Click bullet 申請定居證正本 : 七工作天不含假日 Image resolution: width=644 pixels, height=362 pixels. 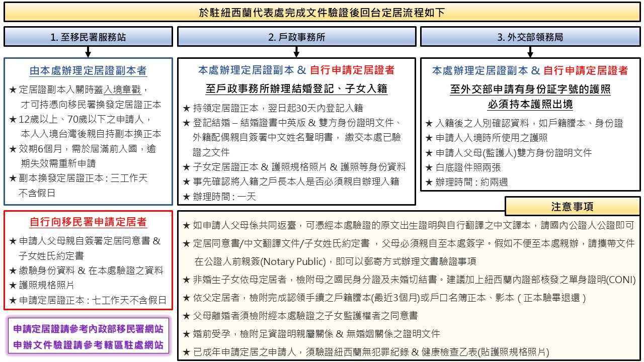point(88,300)
